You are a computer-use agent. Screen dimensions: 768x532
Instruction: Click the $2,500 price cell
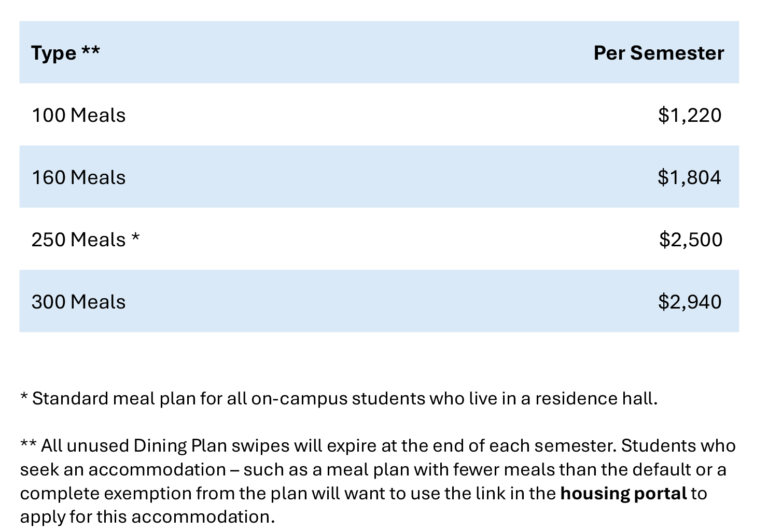[x=690, y=240]
